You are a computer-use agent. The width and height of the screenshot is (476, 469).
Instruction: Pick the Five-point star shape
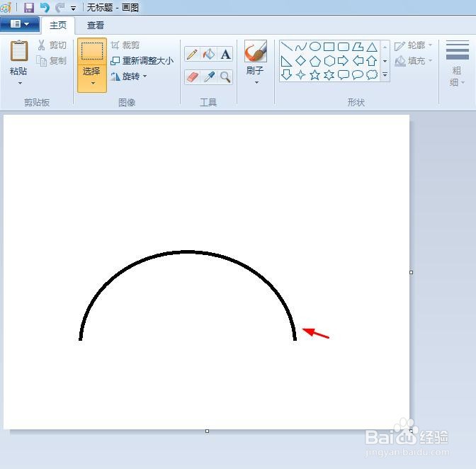(315, 74)
